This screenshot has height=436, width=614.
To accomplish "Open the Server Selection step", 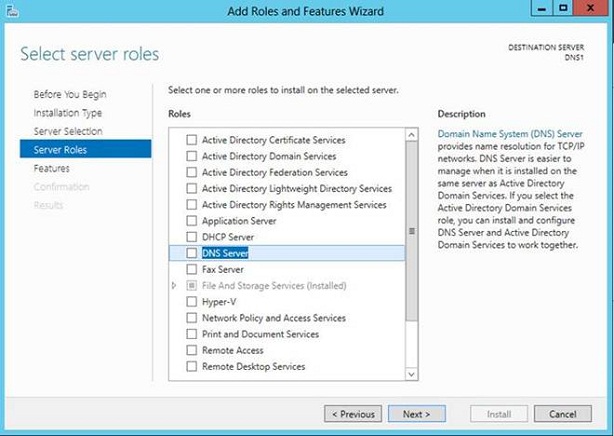I will pyautogui.click(x=68, y=131).
